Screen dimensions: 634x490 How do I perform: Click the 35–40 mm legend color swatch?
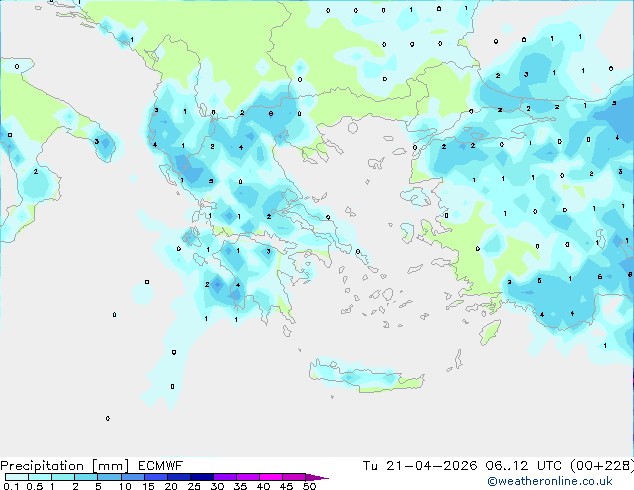point(248,477)
